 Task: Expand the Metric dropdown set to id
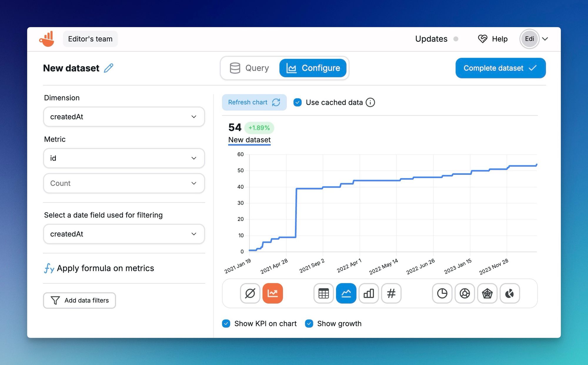[124, 158]
